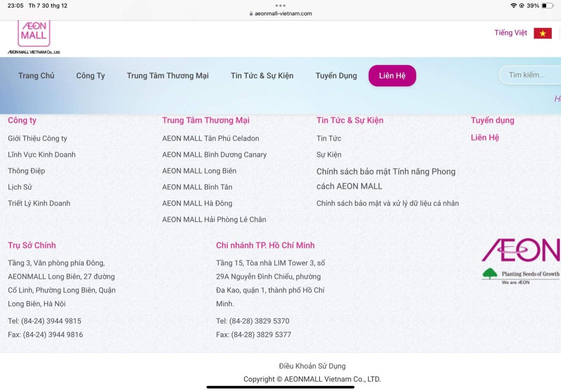The width and height of the screenshot is (561, 392).
Task: Tap the home indicator bar
Action: (280, 387)
